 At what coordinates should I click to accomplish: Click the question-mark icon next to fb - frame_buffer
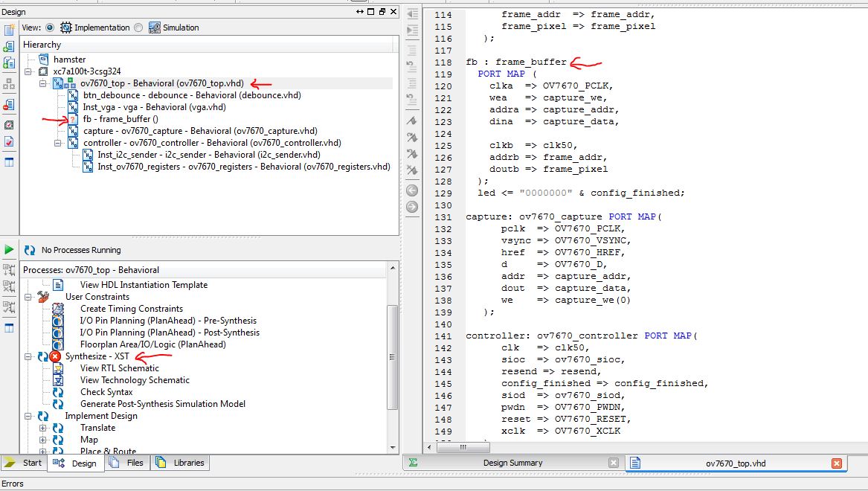(x=73, y=119)
